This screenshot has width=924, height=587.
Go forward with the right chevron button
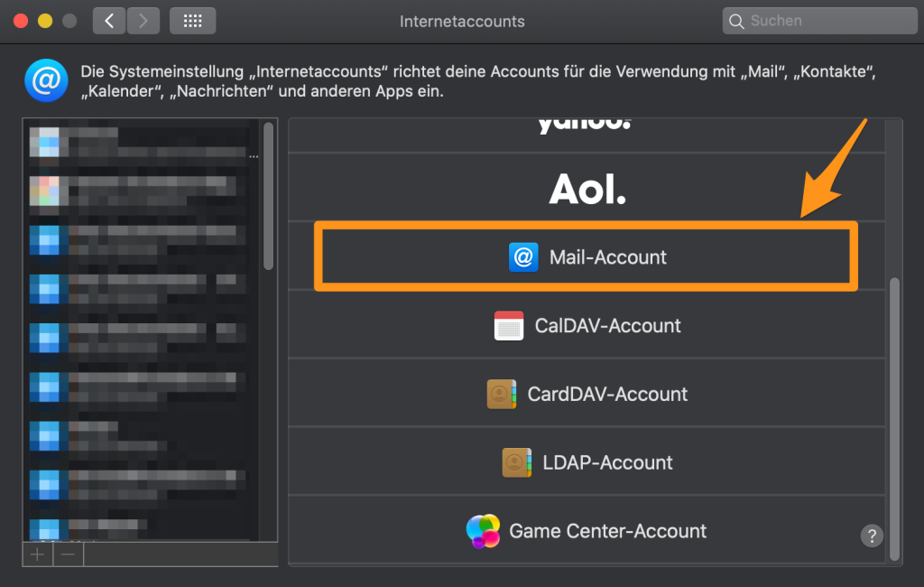pos(143,22)
